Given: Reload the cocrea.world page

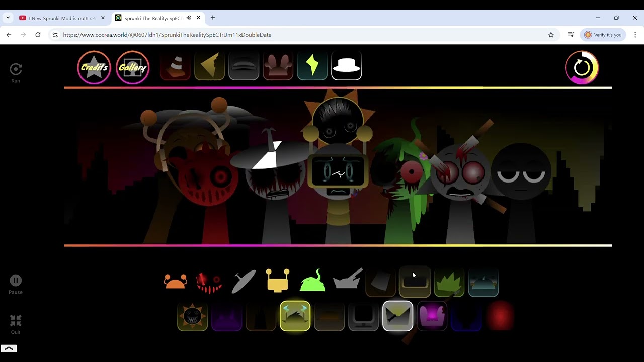Looking at the screenshot, I should 38,35.
